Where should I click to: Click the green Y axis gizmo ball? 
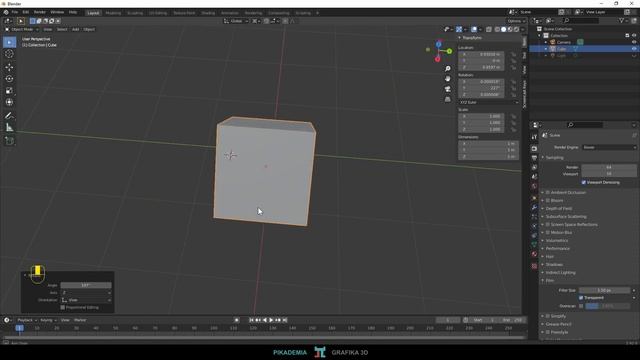pos(449,51)
